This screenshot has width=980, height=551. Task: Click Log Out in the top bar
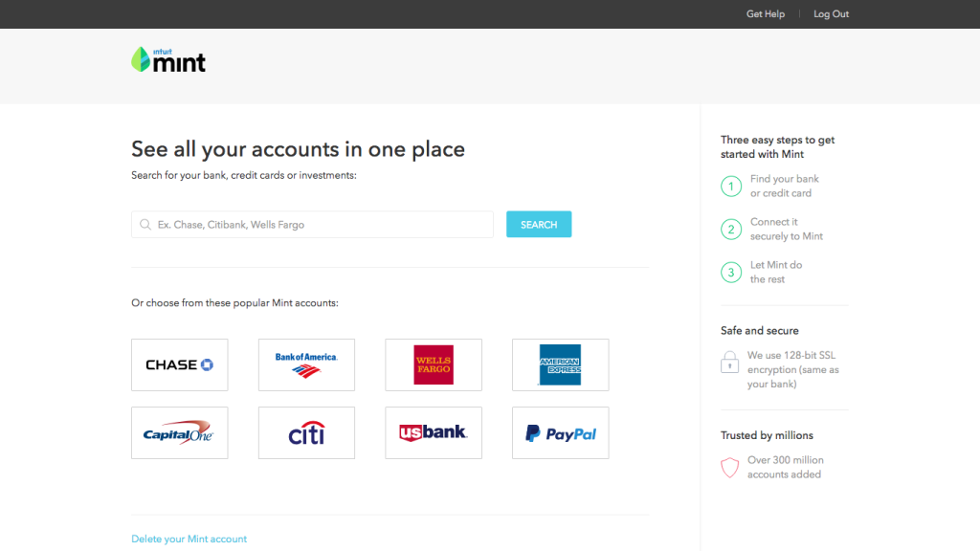[831, 14]
